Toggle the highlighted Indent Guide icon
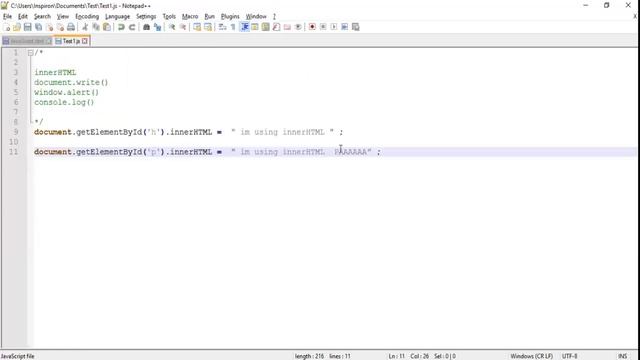Screen dimensions: 640x360 (x=244, y=27)
